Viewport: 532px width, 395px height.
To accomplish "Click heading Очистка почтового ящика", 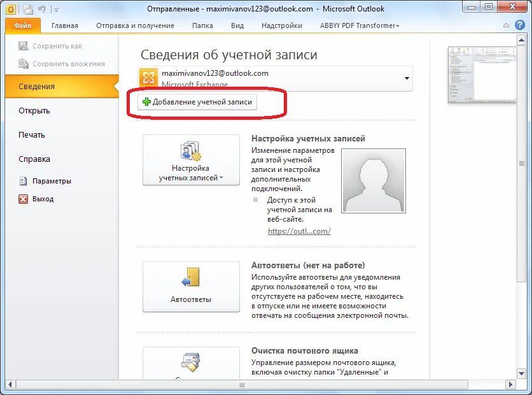I will [x=305, y=350].
